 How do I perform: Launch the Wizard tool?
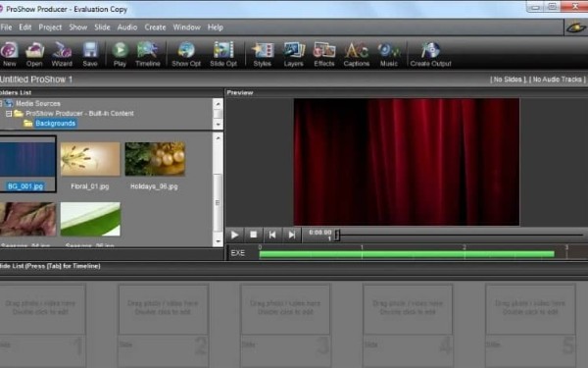coord(62,54)
